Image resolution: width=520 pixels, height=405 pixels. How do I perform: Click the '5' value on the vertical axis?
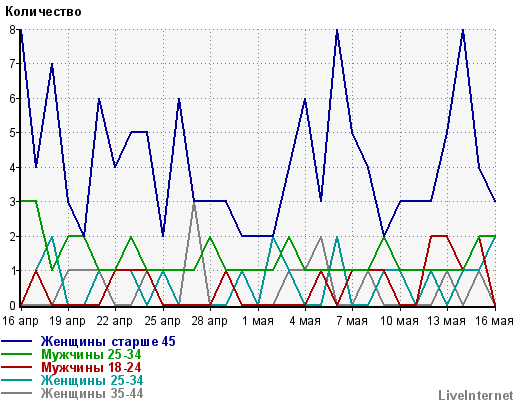(12, 133)
